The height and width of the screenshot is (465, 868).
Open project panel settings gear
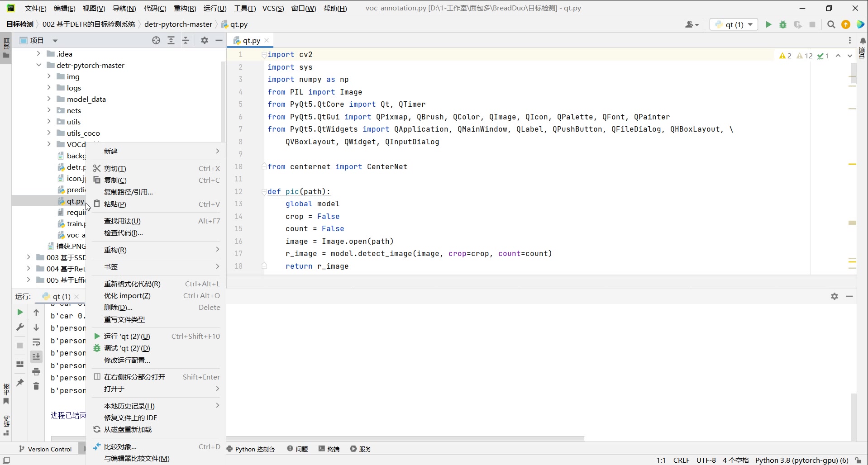[205, 40]
